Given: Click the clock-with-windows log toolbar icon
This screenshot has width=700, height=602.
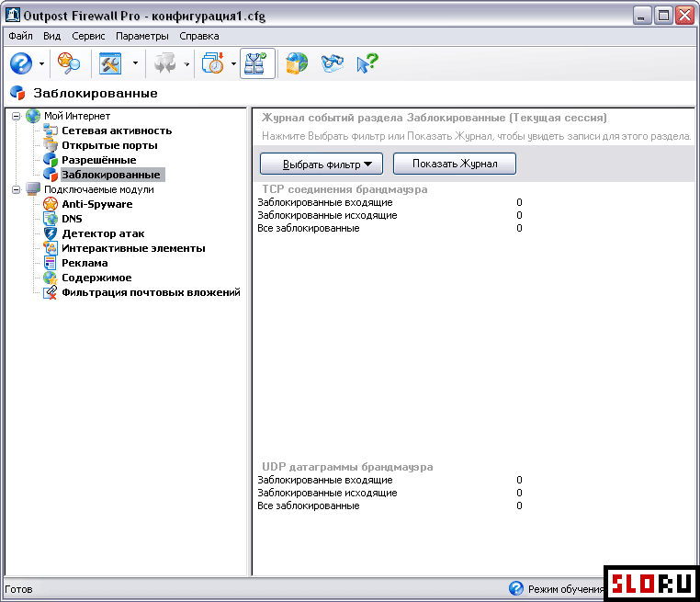Looking at the screenshot, I should [x=212, y=63].
